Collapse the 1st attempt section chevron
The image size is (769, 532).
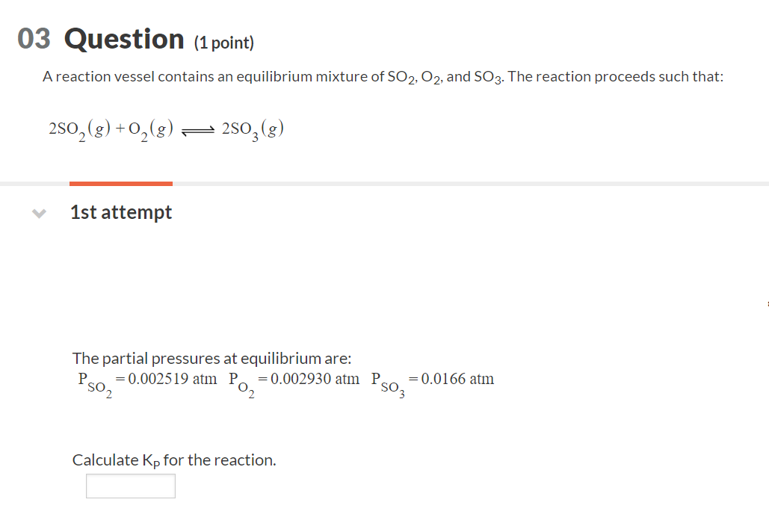[x=38, y=213]
